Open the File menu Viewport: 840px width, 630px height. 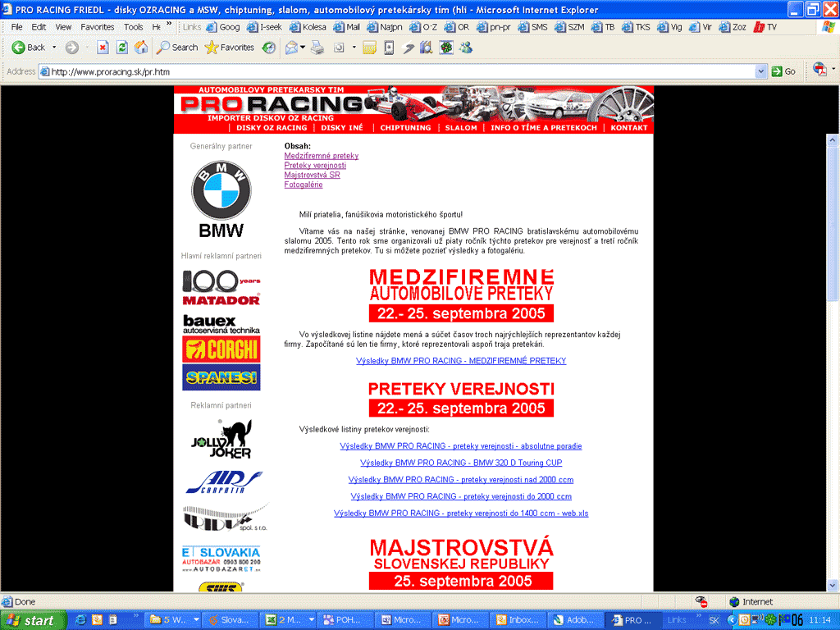pos(17,27)
